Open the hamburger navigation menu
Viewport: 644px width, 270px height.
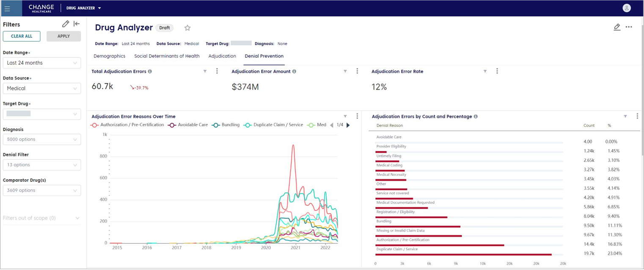7,8
